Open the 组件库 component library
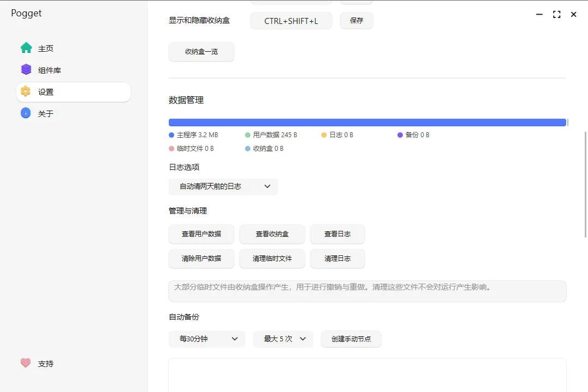 pyautogui.click(x=73, y=70)
